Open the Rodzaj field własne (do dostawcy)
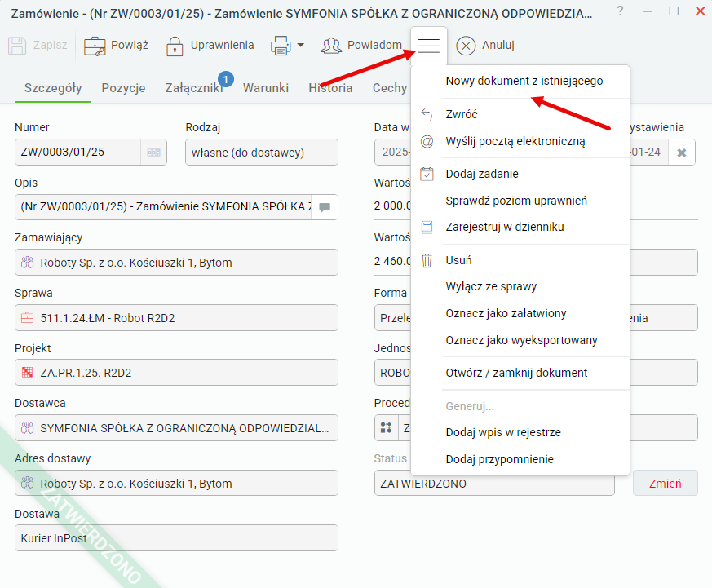Screen dimensions: 712x588 (x=262, y=153)
